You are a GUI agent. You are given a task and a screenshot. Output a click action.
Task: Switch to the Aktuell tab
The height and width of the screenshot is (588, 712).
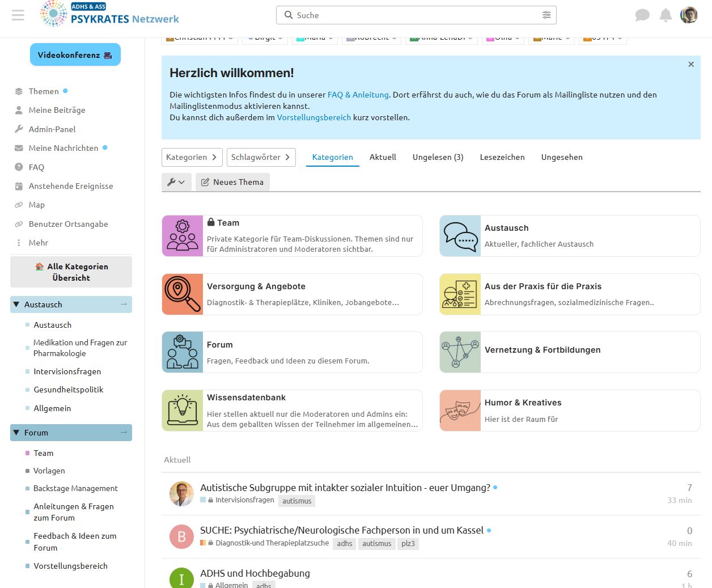[x=383, y=157]
